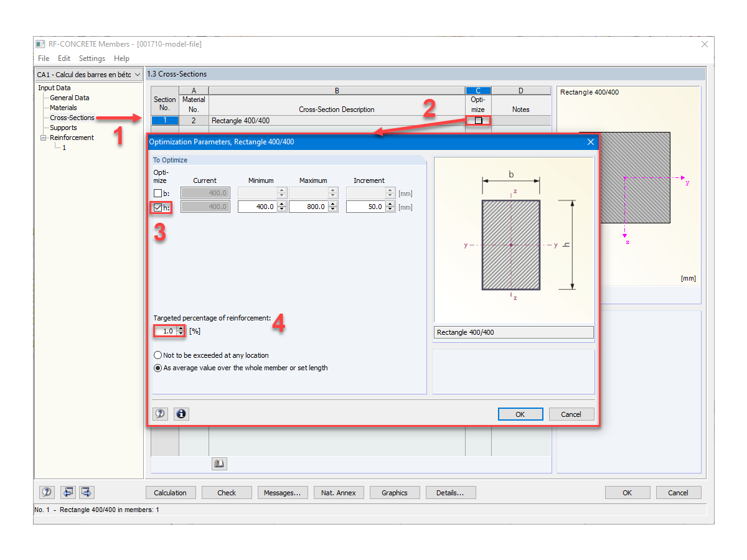Open the cross-section library book icon
747x560 pixels.
[219, 464]
